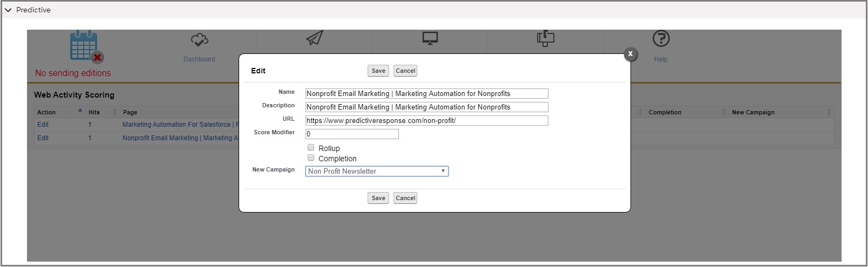Screen dimensions: 868x267
Task: Click the computer monitor icon
Action: [430, 38]
